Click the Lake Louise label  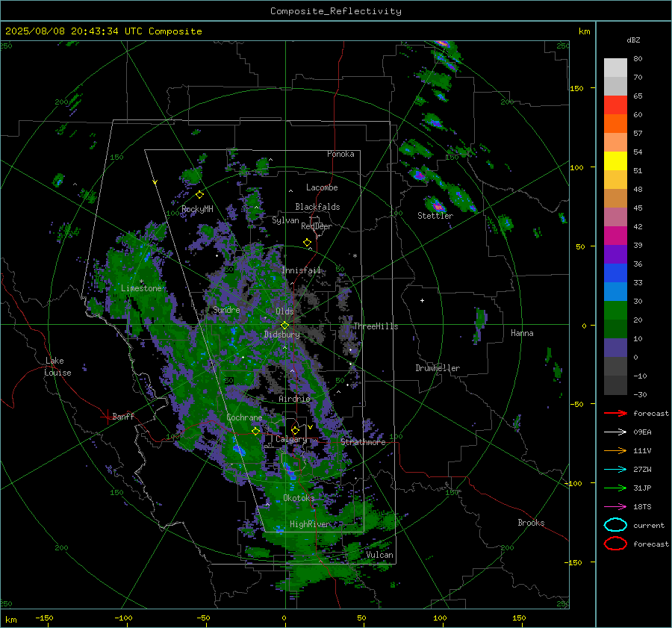click(x=57, y=367)
